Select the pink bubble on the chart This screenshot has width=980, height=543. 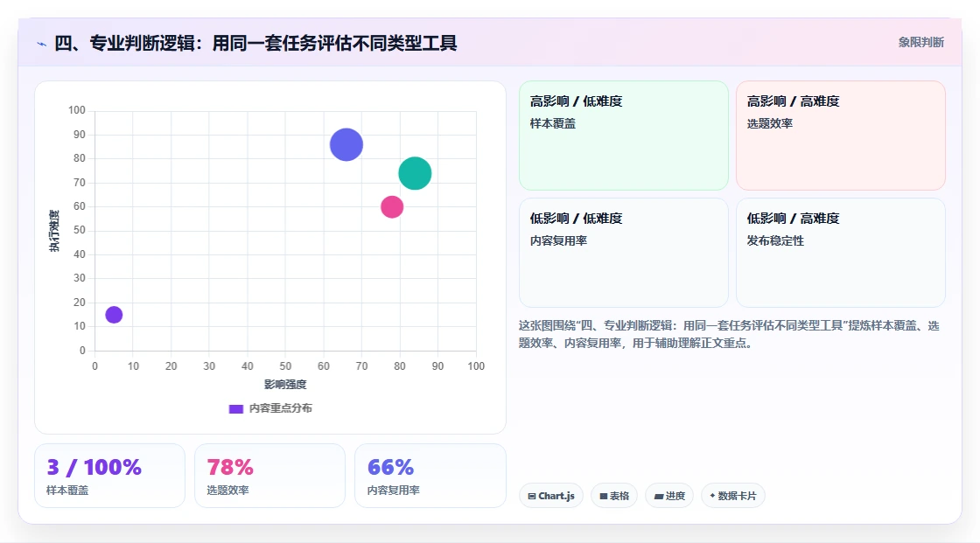pyautogui.click(x=392, y=207)
